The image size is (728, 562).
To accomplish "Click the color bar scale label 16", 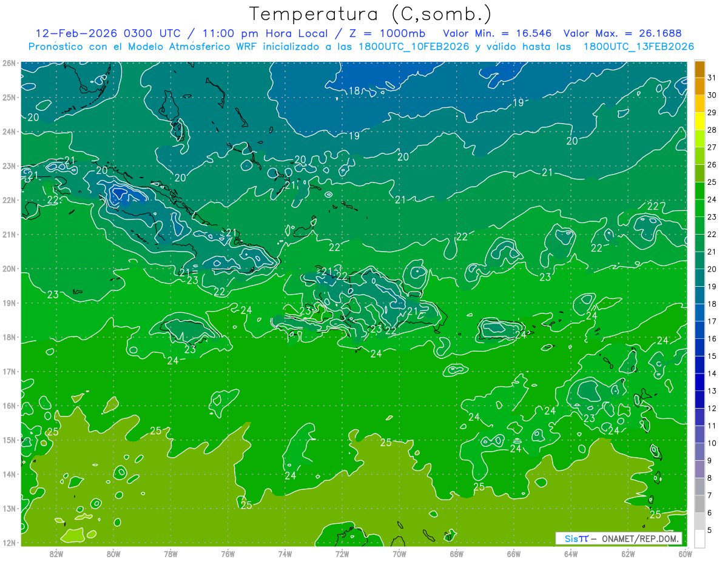I will [x=712, y=339].
